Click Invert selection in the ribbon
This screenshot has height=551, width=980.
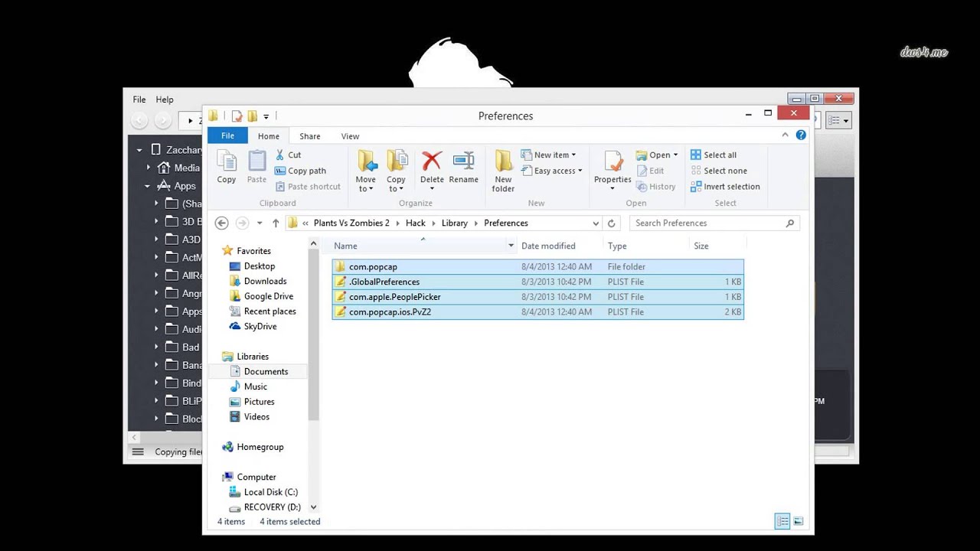pos(725,187)
